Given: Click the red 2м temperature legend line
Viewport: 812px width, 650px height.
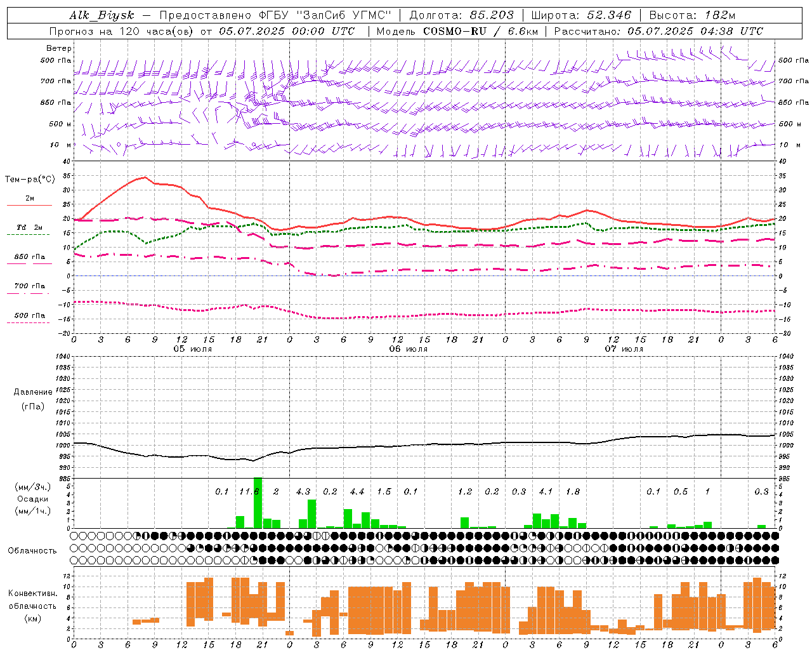Looking at the screenshot, I should tap(29, 205).
